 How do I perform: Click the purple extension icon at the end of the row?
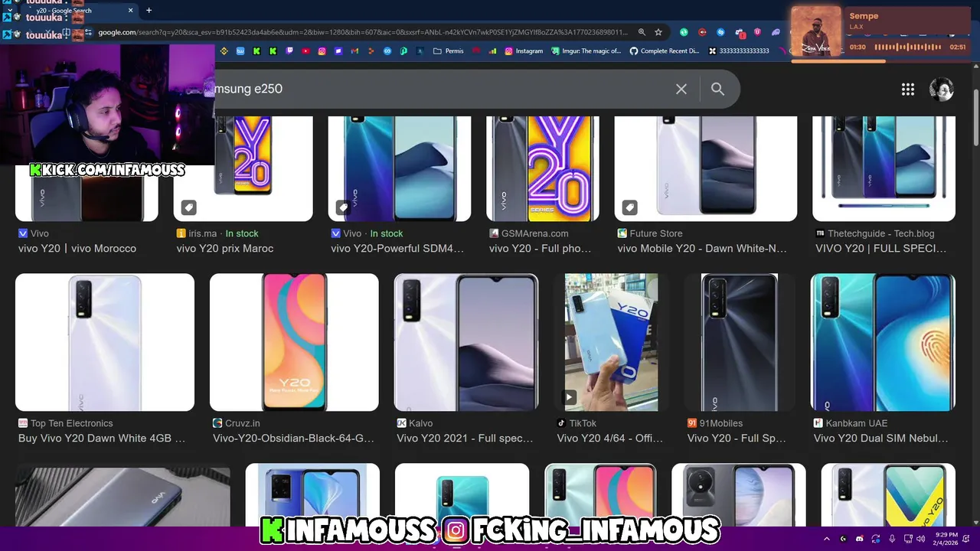point(776,32)
